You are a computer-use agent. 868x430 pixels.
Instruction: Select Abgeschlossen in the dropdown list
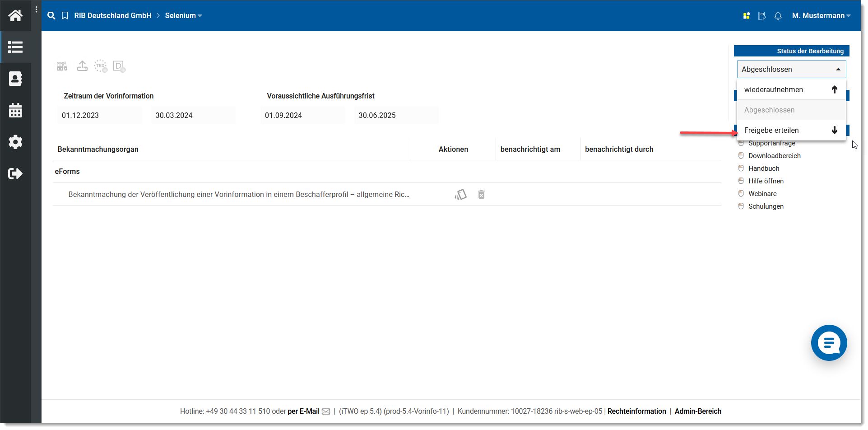point(791,110)
